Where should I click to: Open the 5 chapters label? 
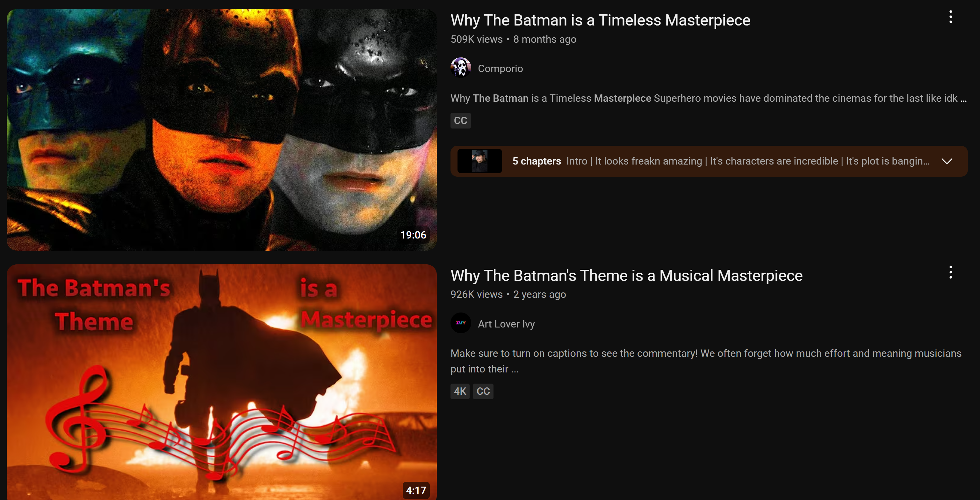coord(537,161)
